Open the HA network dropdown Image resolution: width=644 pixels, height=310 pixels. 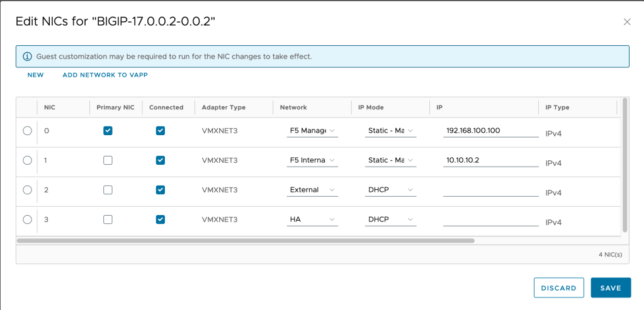coord(312,219)
